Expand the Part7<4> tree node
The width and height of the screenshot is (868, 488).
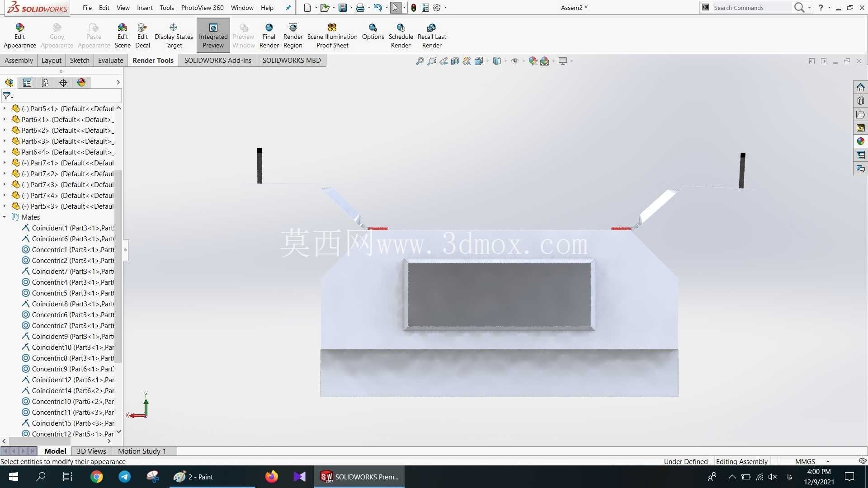pyautogui.click(x=5, y=195)
